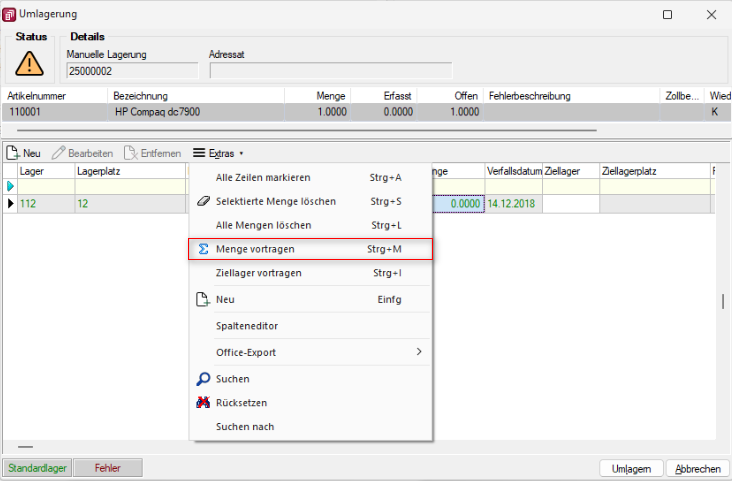
Task: Click the Bearbeiten pencil icon
Action: click(59, 153)
